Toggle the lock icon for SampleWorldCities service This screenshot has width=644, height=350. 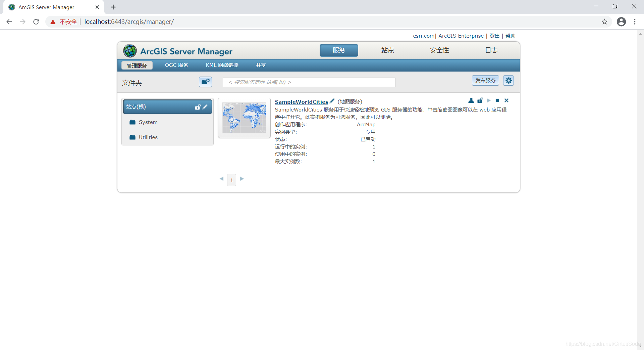(x=480, y=100)
